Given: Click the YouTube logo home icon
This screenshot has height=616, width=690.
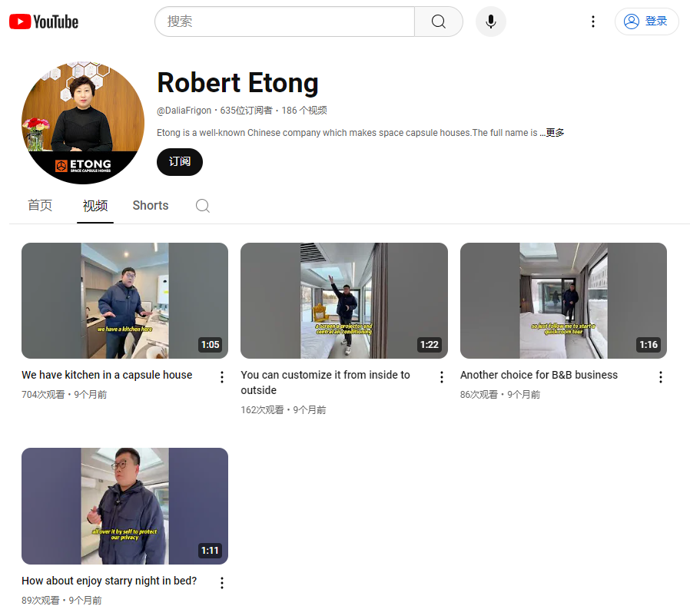Looking at the screenshot, I should 44,22.
